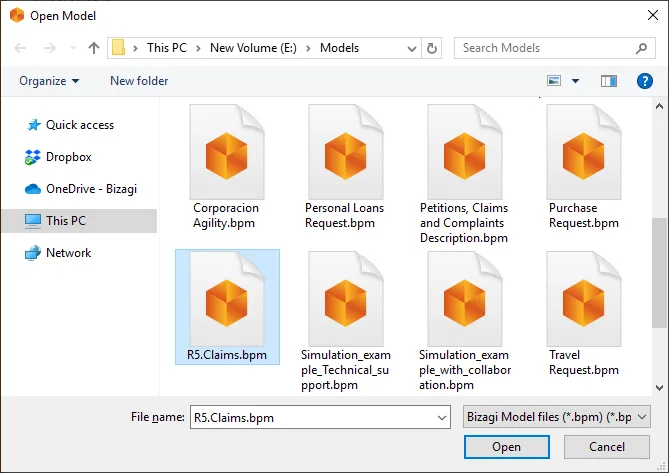669x473 pixels.
Task: Select the Travel Request.bpm file icon
Action: [584, 299]
